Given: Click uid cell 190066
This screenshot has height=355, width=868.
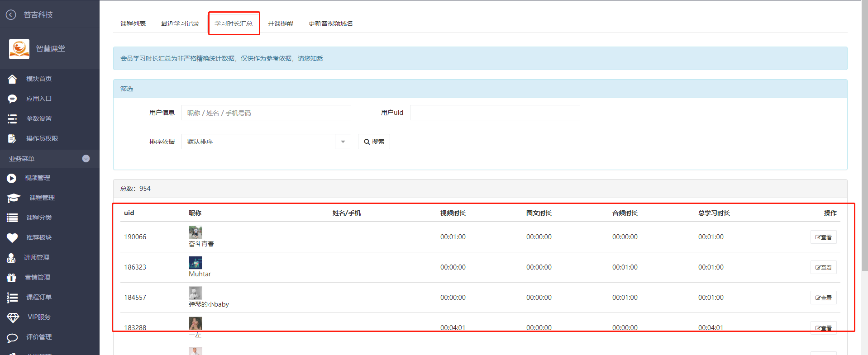Looking at the screenshot, I should 135,237.
